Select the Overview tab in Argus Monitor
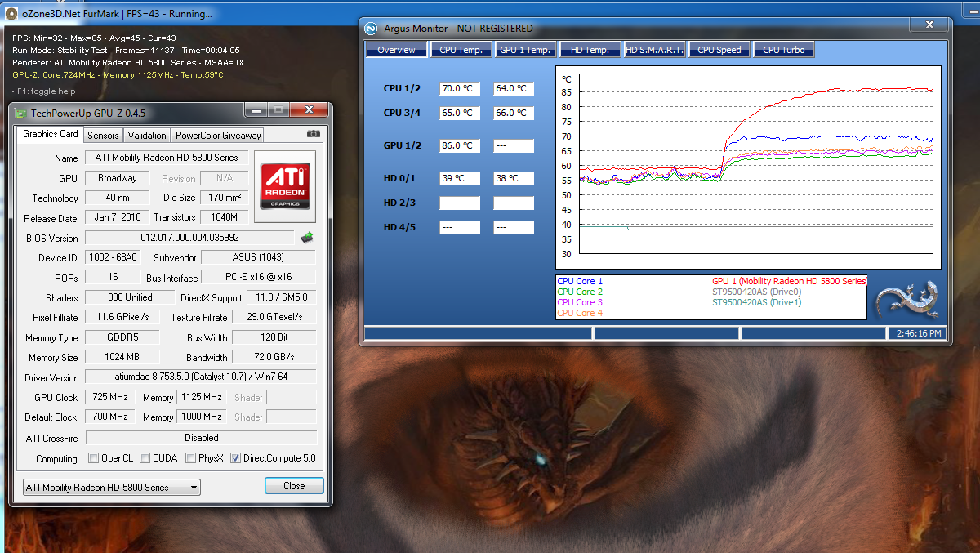980x553 pixels. 396,51
